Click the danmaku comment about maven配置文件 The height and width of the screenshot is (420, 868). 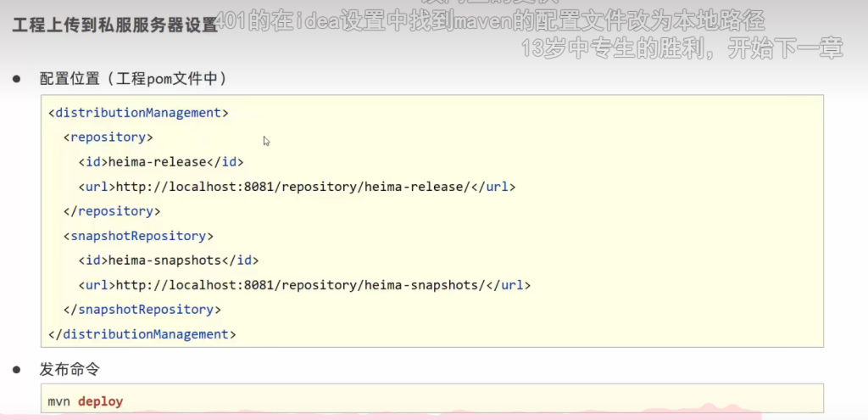pyautogui.click(x=490, y=20)
